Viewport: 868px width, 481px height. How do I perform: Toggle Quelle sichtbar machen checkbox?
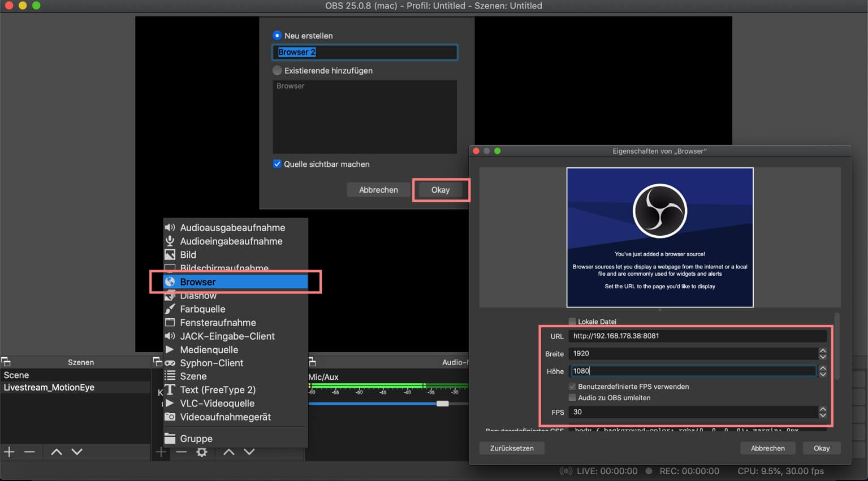(277, 164)
